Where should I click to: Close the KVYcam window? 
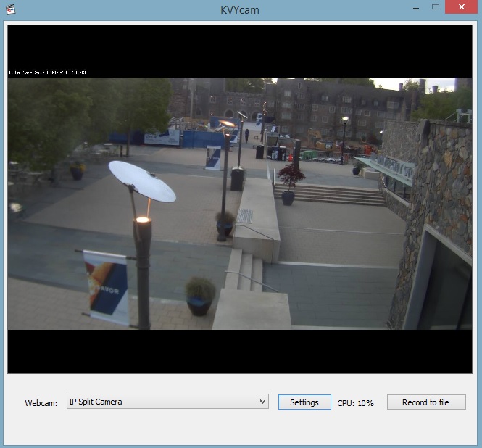point(462,7)
